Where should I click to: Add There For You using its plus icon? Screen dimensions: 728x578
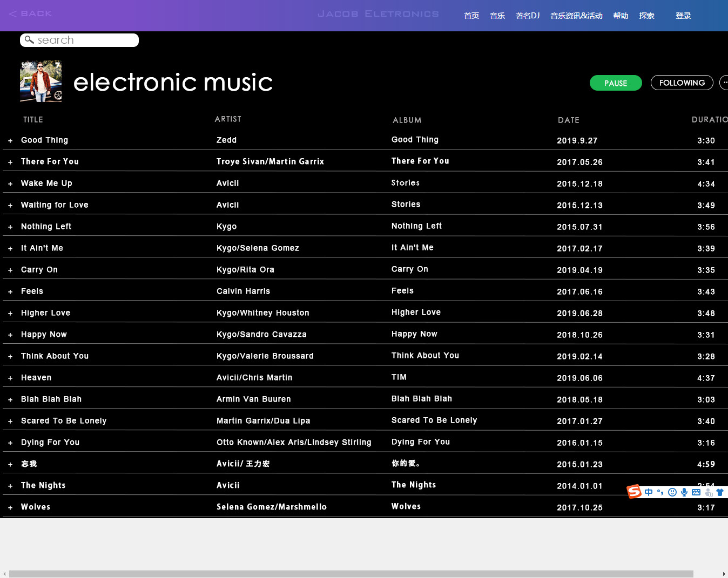tap(10, 162)
